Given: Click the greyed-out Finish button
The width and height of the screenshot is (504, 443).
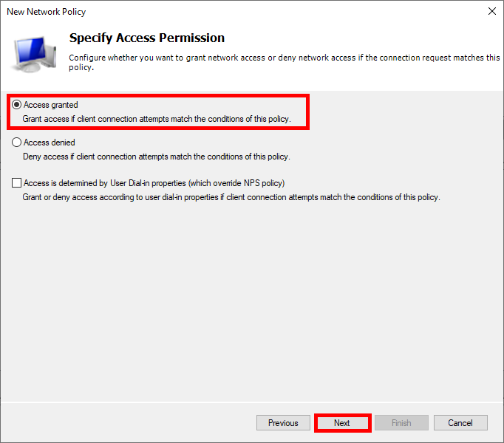Looking at the screenshot, I should coord(401,423).
